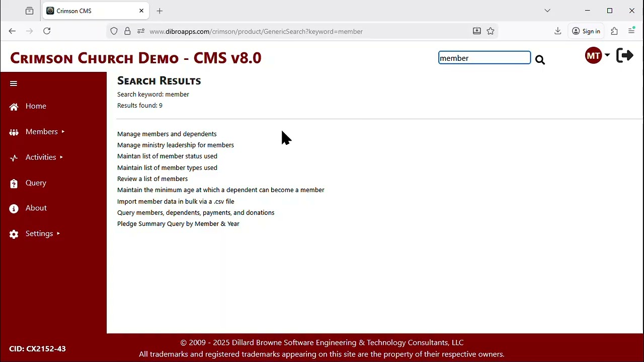The image size is (644, 362).
Task: Click the site security padlock icon
Action: pyautogui.click(x=127, y=31)
